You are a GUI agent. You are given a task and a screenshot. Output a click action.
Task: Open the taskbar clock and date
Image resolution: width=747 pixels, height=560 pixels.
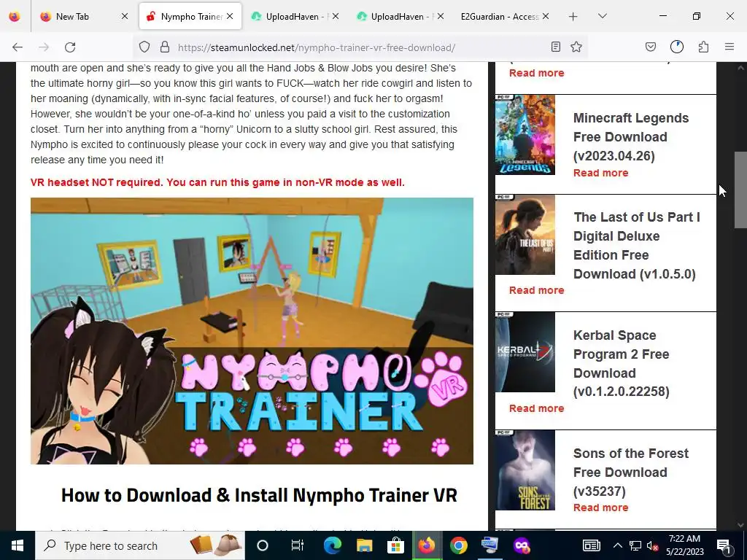click(x=684, y=545)
